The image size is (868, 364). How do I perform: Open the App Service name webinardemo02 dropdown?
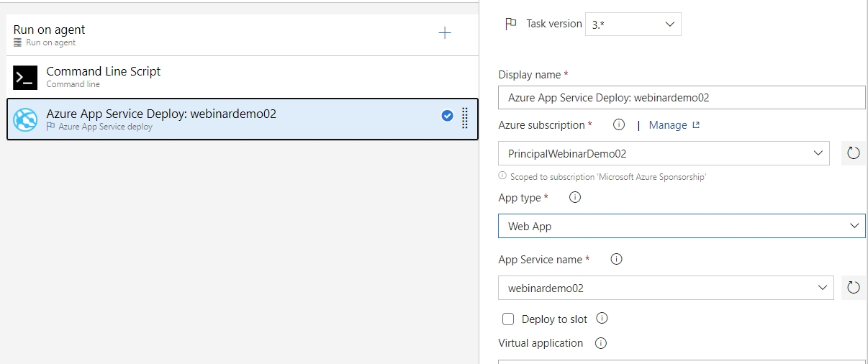(666, 288)
